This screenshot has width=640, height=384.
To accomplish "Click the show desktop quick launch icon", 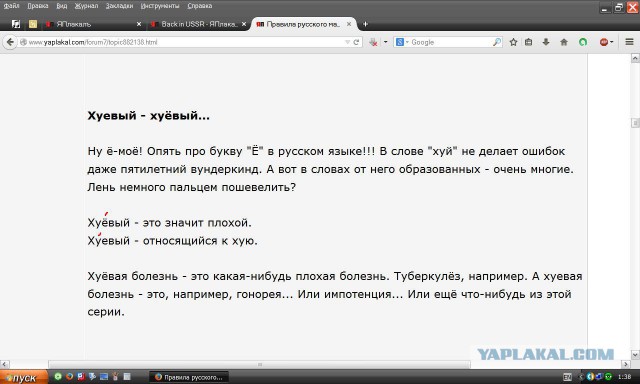I will click(104, 377).
